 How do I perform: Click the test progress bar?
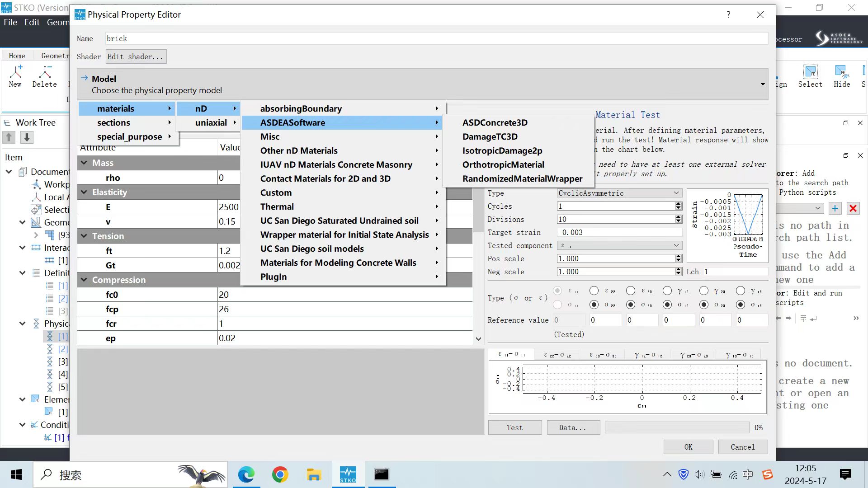coord(677,427)
